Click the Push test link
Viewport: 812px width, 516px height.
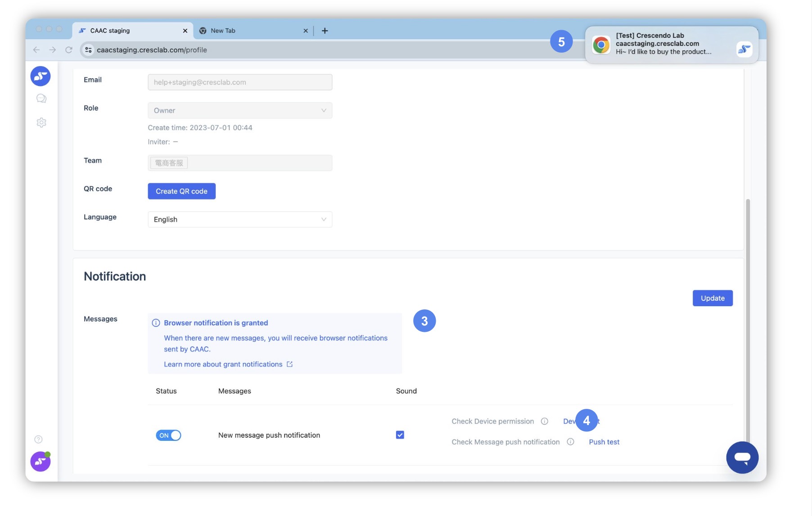[x=604, y=442]
